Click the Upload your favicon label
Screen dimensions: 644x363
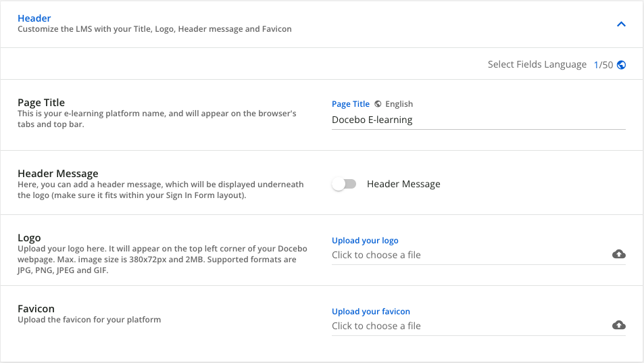coord(370,312)
